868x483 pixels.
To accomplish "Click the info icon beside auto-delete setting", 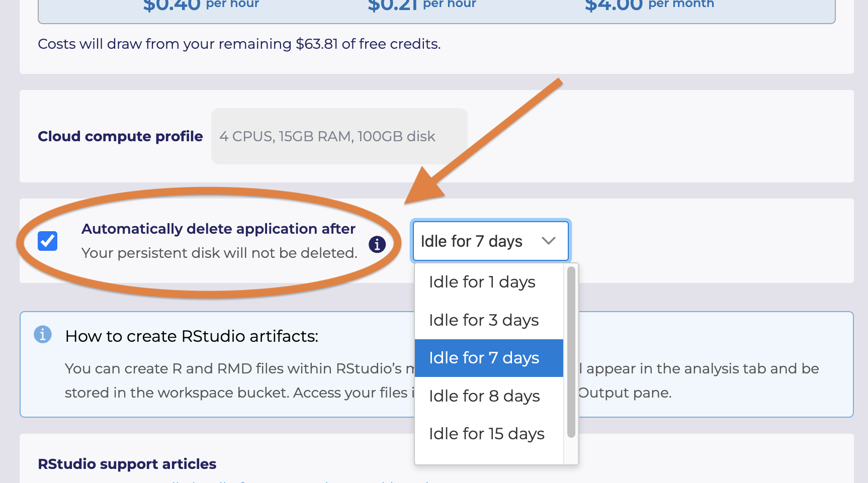I will [x=377, y=244].
